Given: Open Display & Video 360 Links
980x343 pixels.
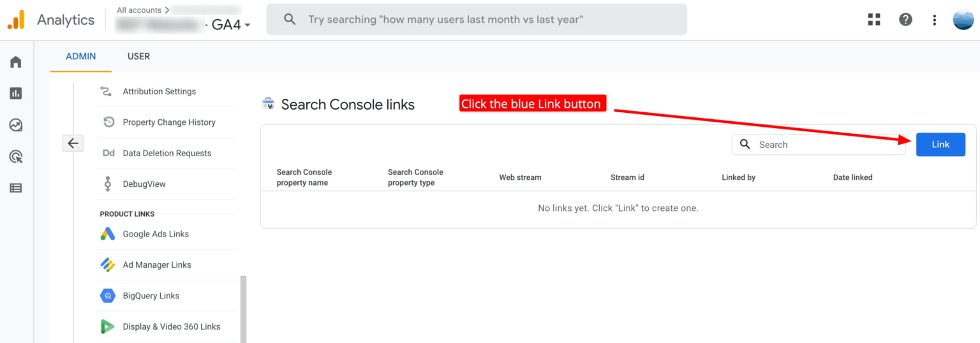Looking at the screenshot, I should (172, 326).
